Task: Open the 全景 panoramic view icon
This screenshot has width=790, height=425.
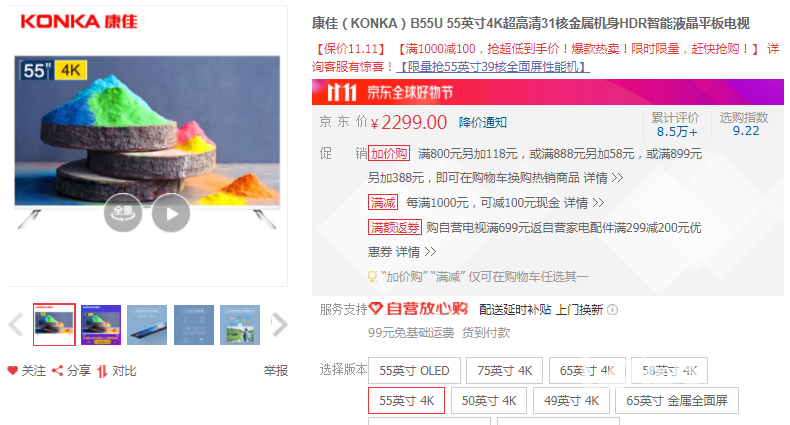Action: point(123,213)
